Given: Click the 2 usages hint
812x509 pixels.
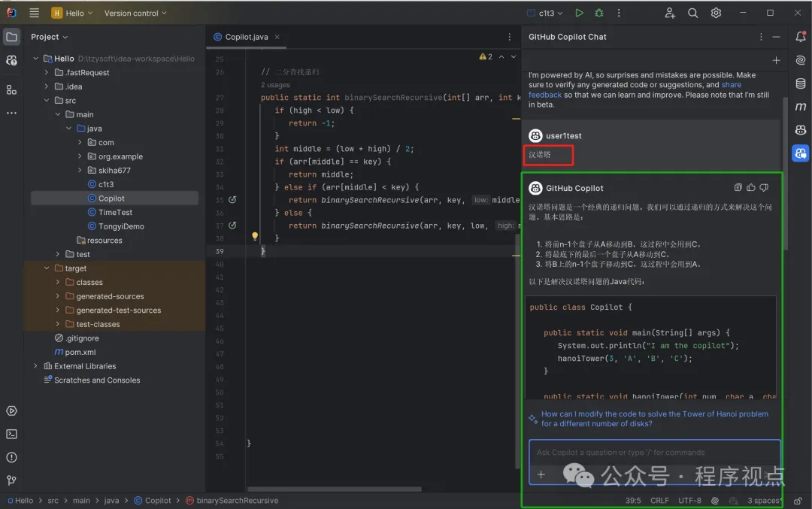Looking at the screenshot, I should pos(275,84).
